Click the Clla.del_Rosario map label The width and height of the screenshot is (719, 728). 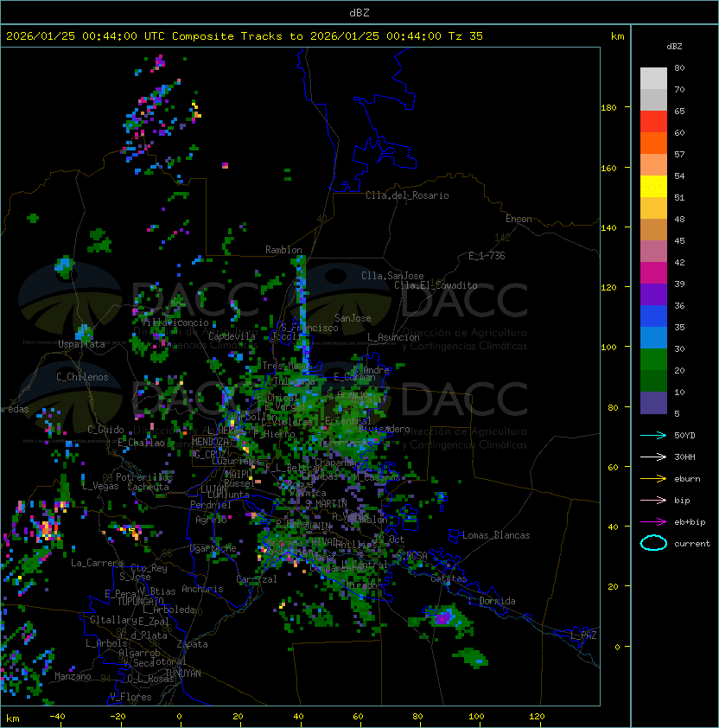coord(407,195)
